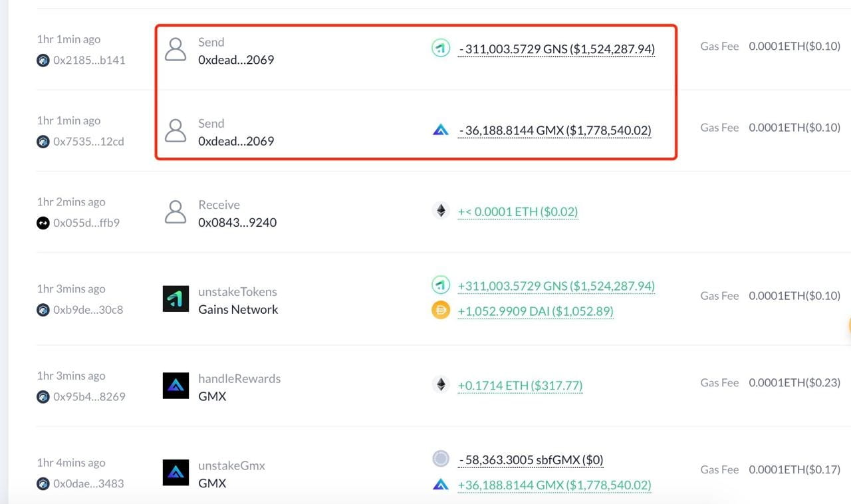Image resolution: width=851 pixels, height=504 pixels.
Task: Open transaction hash 0x055d...ffb9
Action: pyautogui.click(x=86, y=223)
